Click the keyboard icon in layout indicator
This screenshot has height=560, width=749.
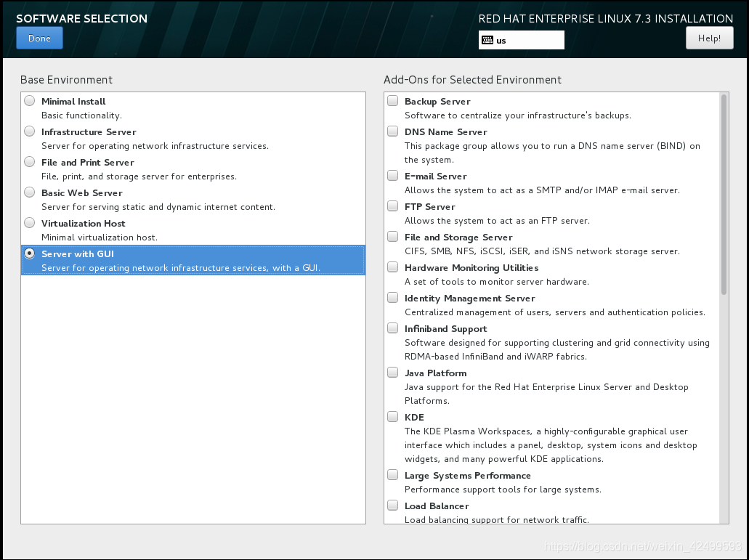(x=487, y=40)
